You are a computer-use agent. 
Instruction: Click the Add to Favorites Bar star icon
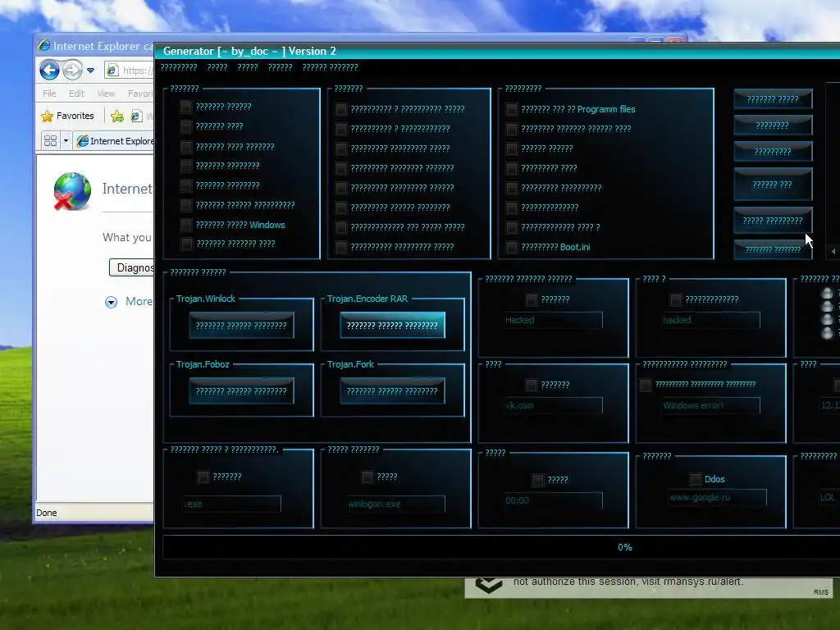click(117, 116)
